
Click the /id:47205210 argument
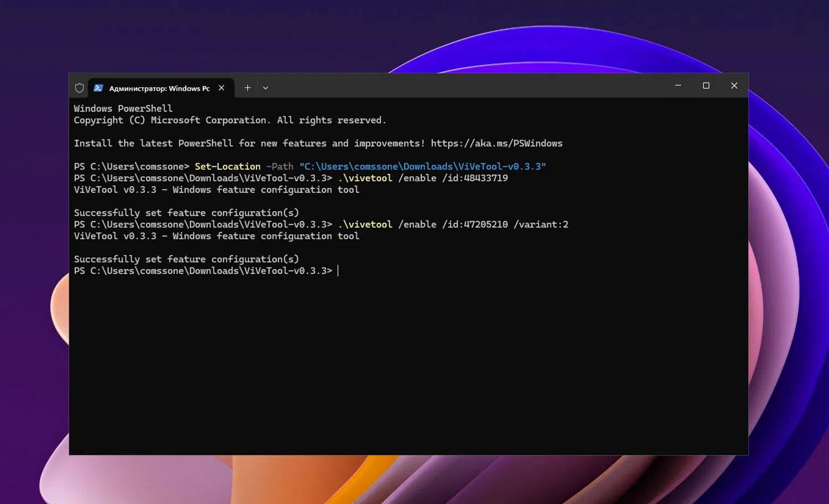tap(475, 224)
